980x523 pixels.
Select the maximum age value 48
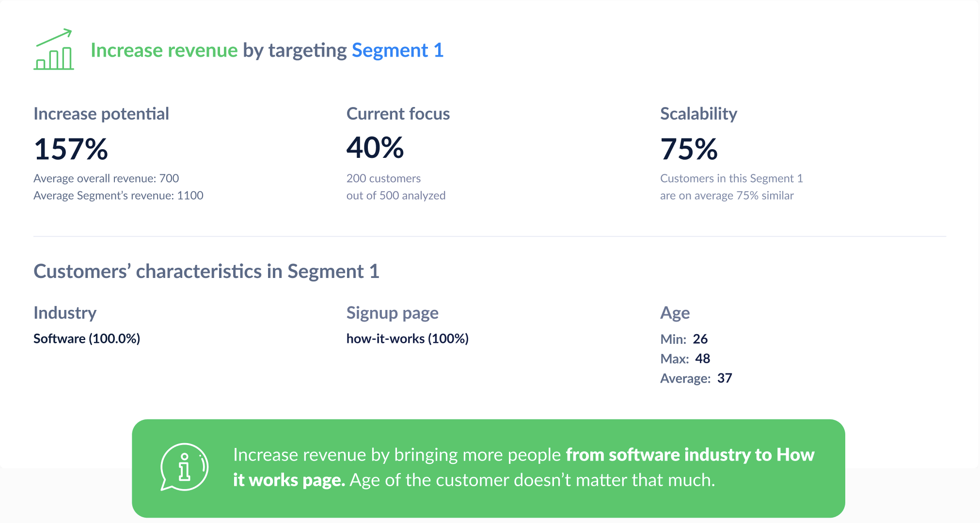coord(702,359)
